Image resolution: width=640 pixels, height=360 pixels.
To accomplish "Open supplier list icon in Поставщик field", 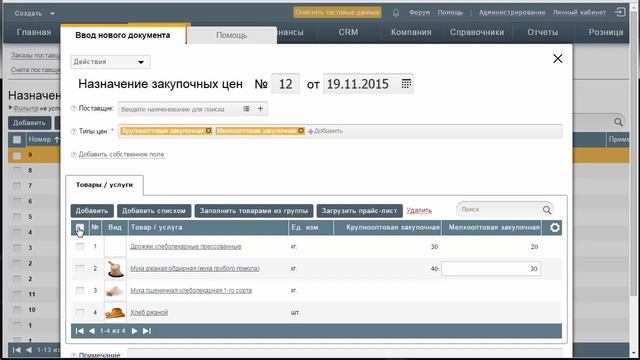I will coord(246,109).
